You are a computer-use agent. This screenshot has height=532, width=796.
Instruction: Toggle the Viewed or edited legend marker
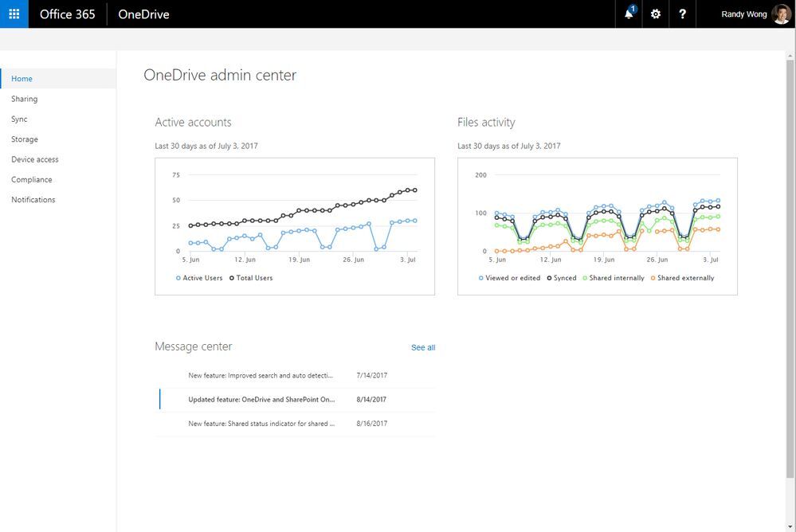pos(483,277)
